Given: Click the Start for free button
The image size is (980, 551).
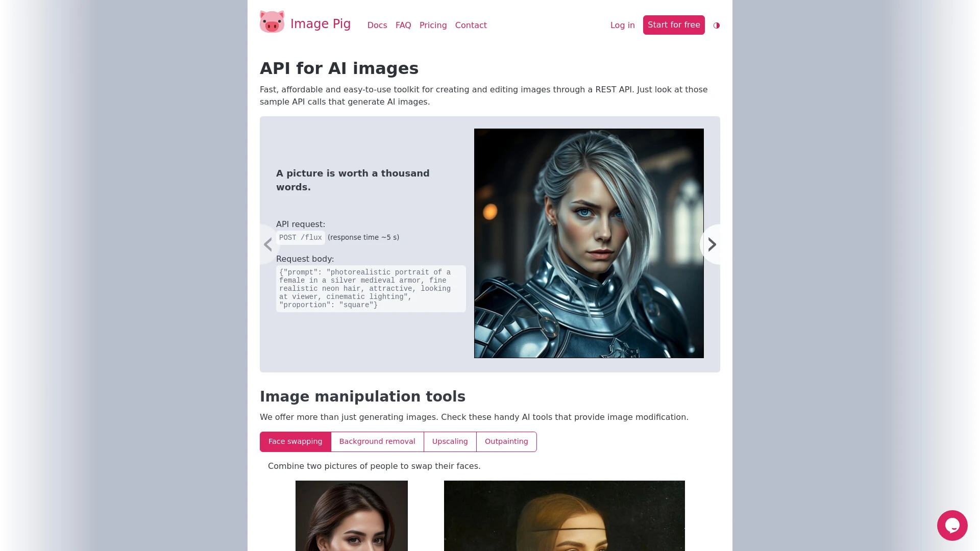Looking at the screenshot, I should [674, 25].
